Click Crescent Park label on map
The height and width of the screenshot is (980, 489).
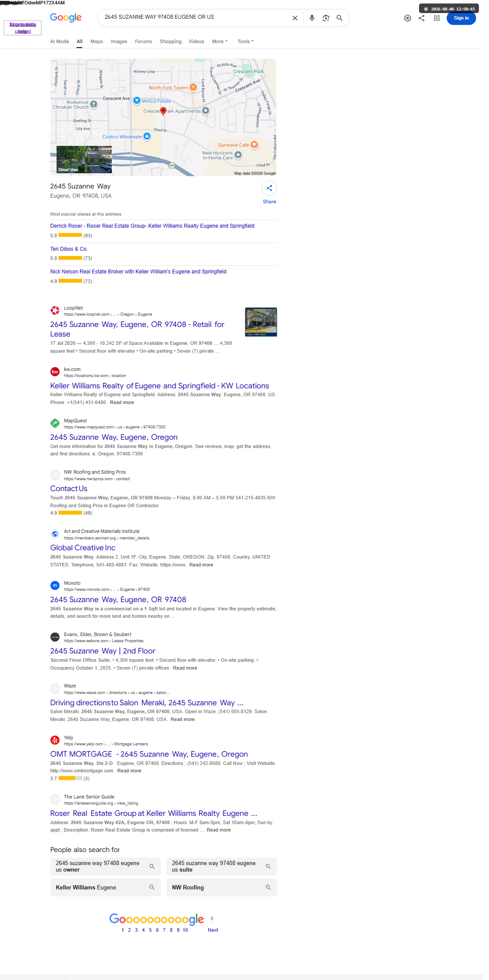click(248, 71)
